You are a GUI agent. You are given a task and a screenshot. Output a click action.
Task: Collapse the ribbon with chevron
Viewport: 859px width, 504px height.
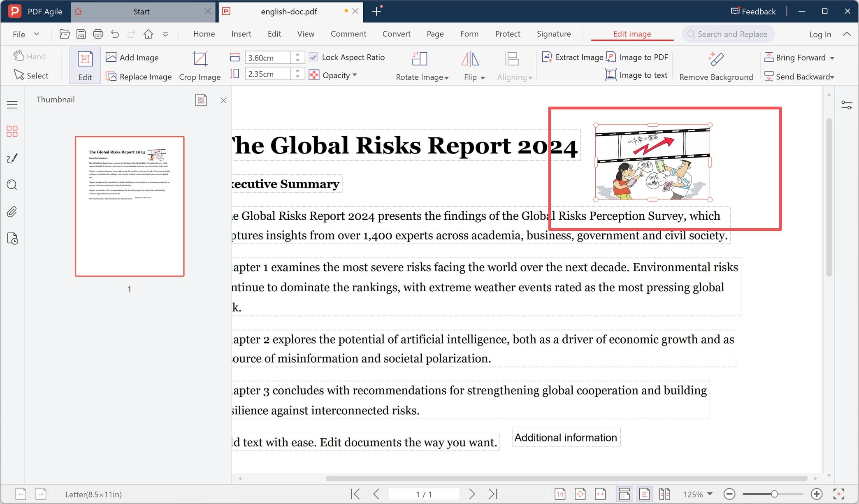tap(847, 34)
